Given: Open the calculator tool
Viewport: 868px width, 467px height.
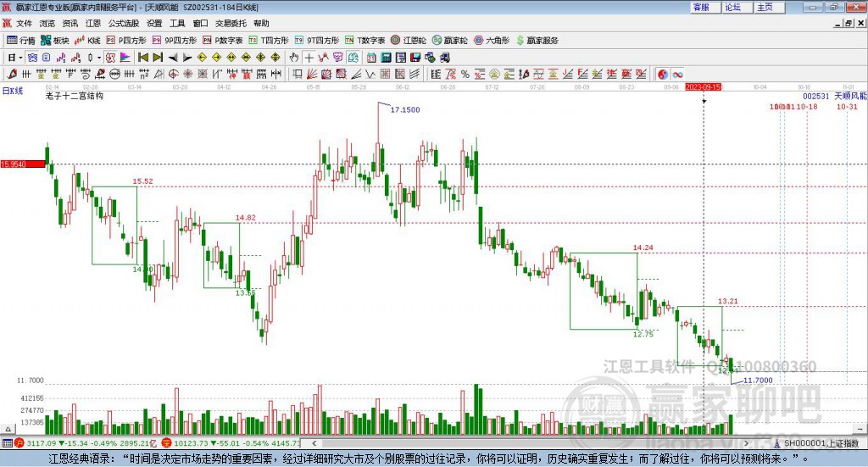Looking at the screenshot, I should coord(386,58).
